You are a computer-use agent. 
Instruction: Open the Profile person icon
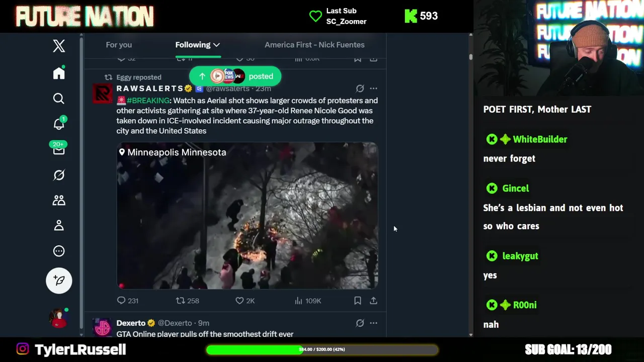[59, 226]
